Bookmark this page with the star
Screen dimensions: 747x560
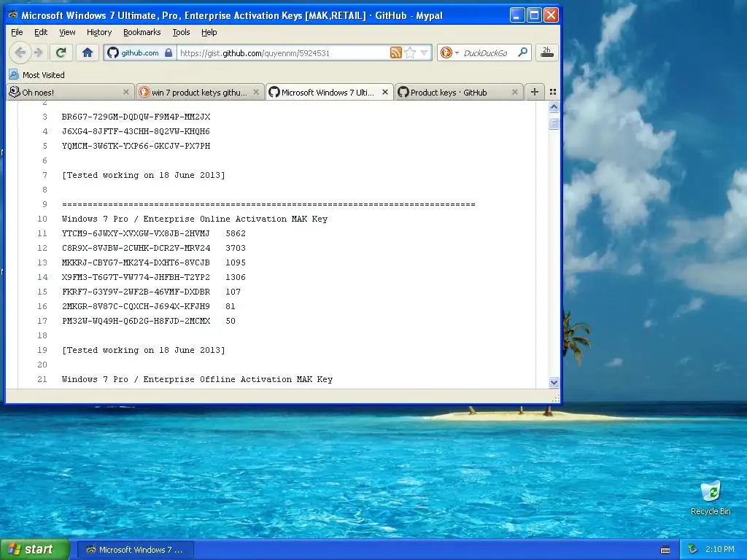pyautogui.click(x=410, y=52)
